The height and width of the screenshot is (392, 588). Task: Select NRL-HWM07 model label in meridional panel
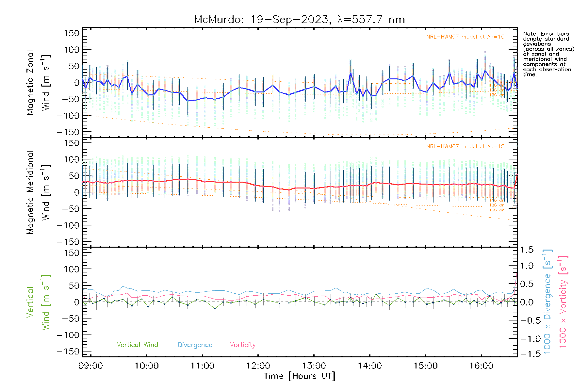[x=465, y=147]
